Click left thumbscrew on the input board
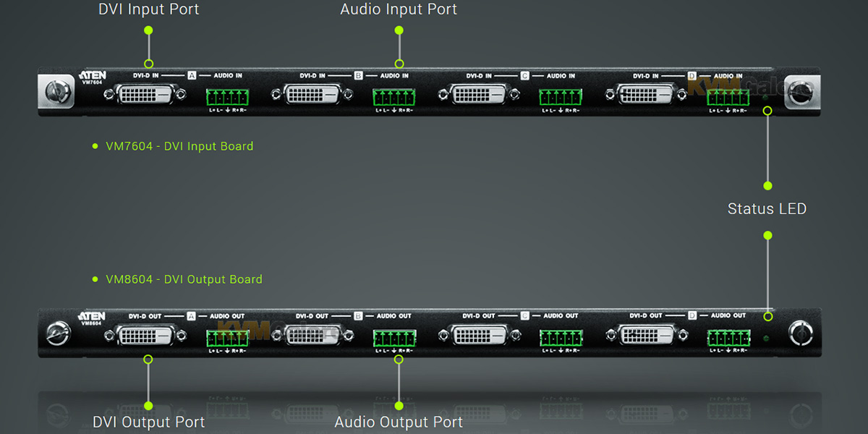 56,92
